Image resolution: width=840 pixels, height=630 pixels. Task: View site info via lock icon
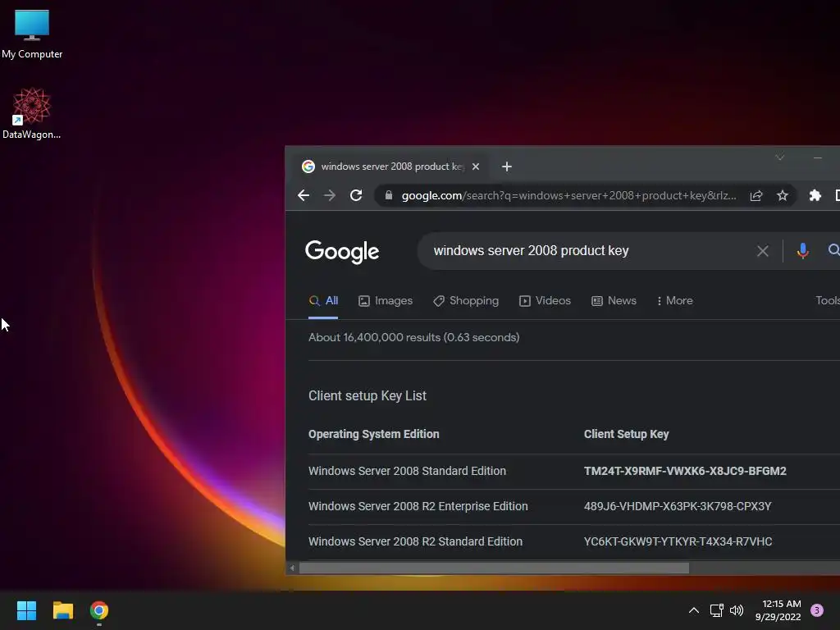point(389,195)
